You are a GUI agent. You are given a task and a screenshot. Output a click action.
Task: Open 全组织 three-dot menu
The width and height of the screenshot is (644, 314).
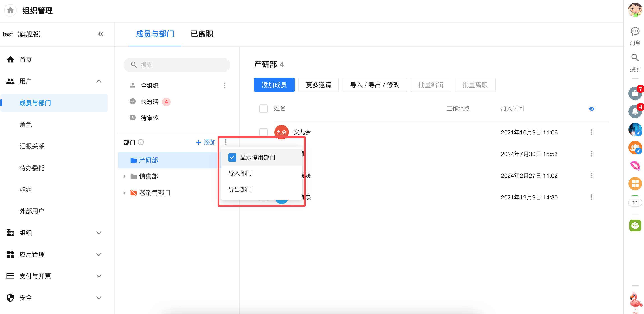click(225, 85)
